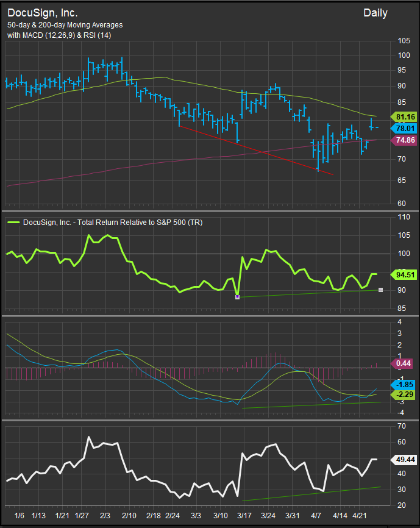Click the 4/7 date label on x-axis
Viewport: 420px width, 528px height.
click(x=316, y=516)
